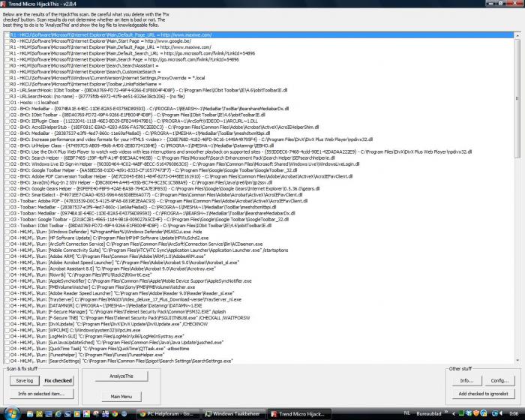Click Info on selected item button

pos(41,394)
